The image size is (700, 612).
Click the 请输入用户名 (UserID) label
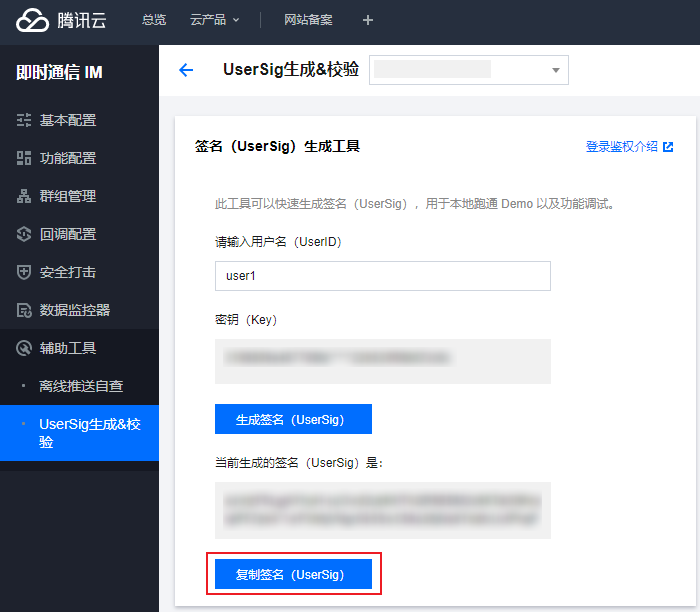pyautogui.click(x=278, y=242)
